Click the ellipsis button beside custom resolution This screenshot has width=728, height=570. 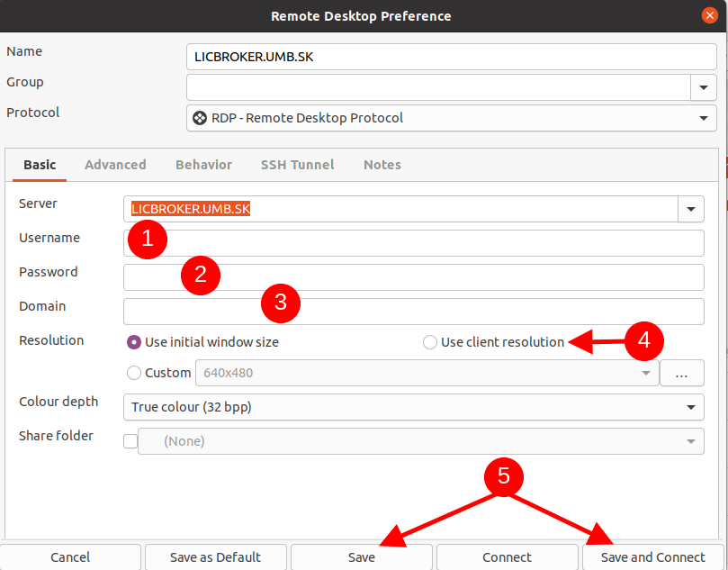pyautogui.click(x=681, y=373)
